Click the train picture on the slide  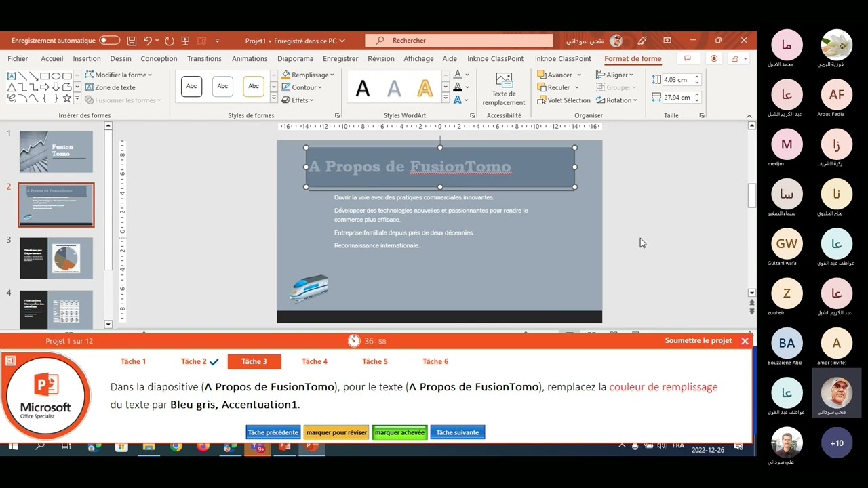pos(309,288)
